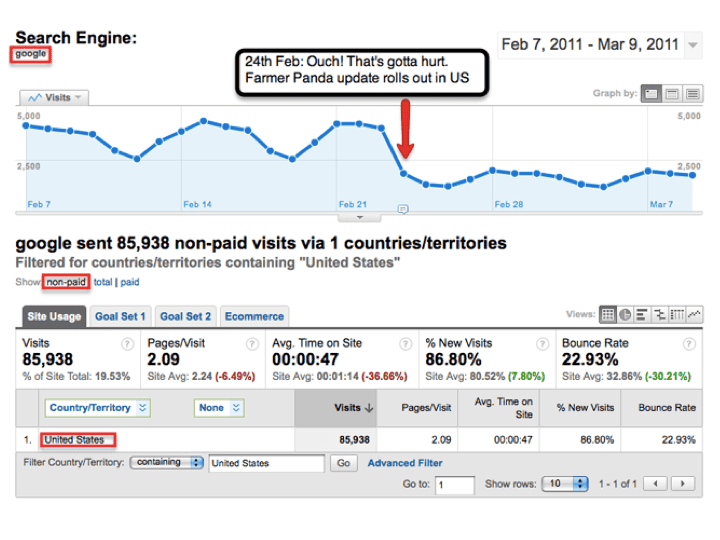Open the Ecommerce tab
The width and height of the screenshot is (720, 540).
pyautogui.click(x=254, y=316)
